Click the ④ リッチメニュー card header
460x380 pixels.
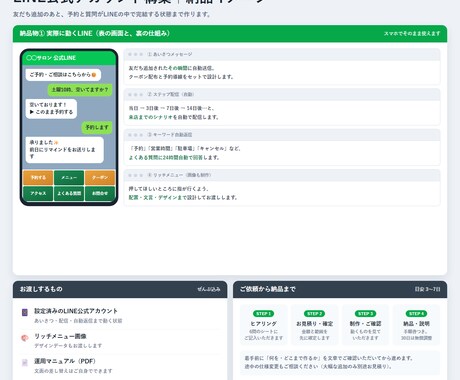point(282,175)
